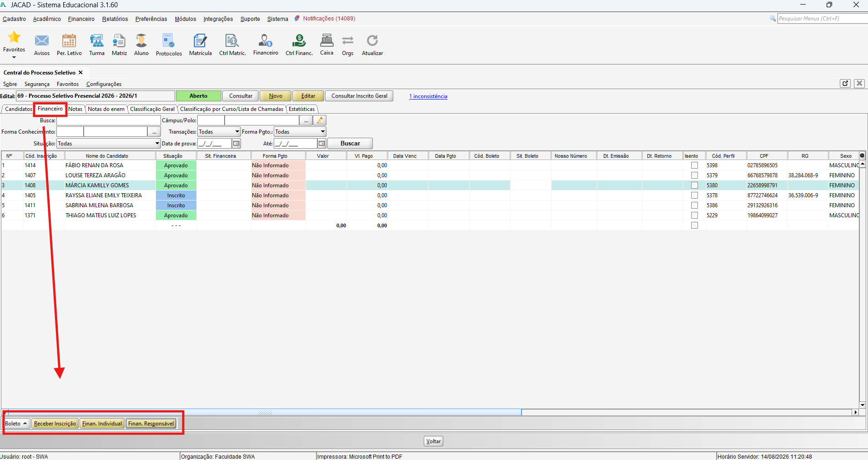Toggle Isento checkbox for Márcia Kamilly Gomes

[x=694, y=185]
